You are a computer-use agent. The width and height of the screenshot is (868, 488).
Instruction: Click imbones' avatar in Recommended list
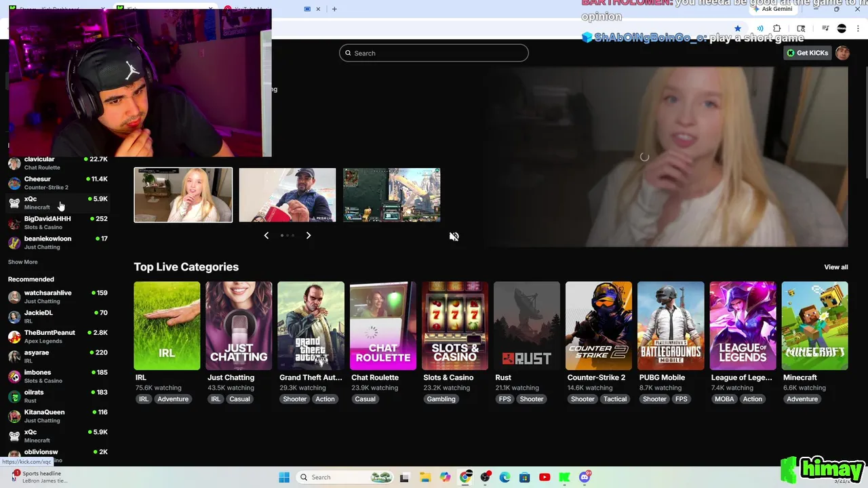pyautogui.click(x=14, y=377)
